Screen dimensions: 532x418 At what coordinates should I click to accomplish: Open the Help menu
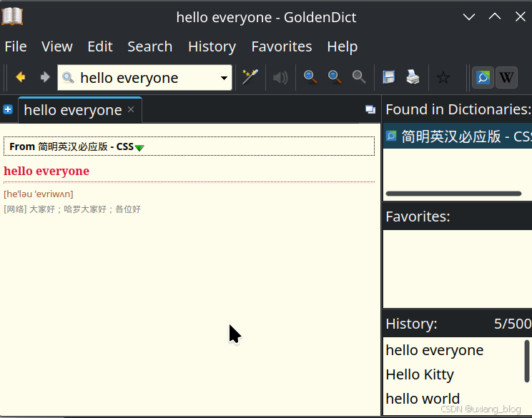[x=343, y=46]
